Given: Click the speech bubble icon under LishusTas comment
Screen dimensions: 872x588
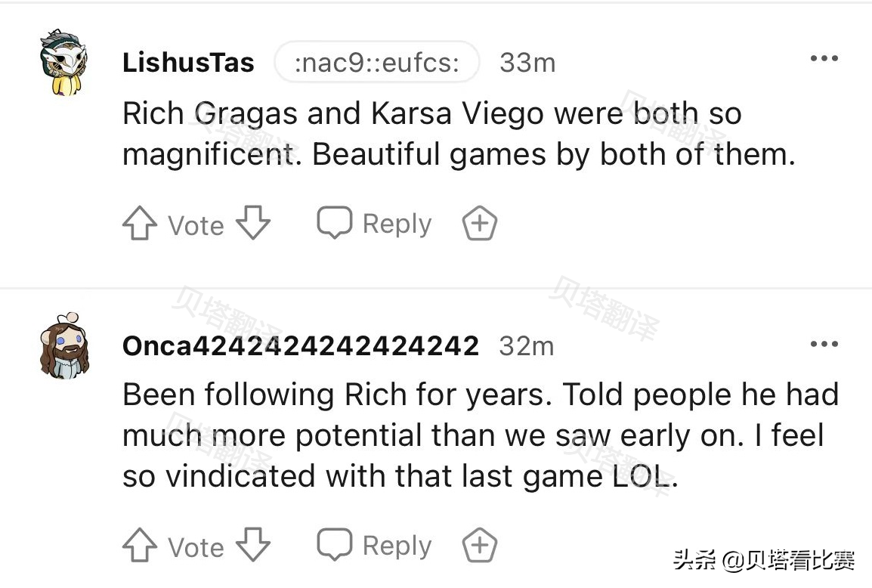Looking at the screenshot, I should point(334,224).
